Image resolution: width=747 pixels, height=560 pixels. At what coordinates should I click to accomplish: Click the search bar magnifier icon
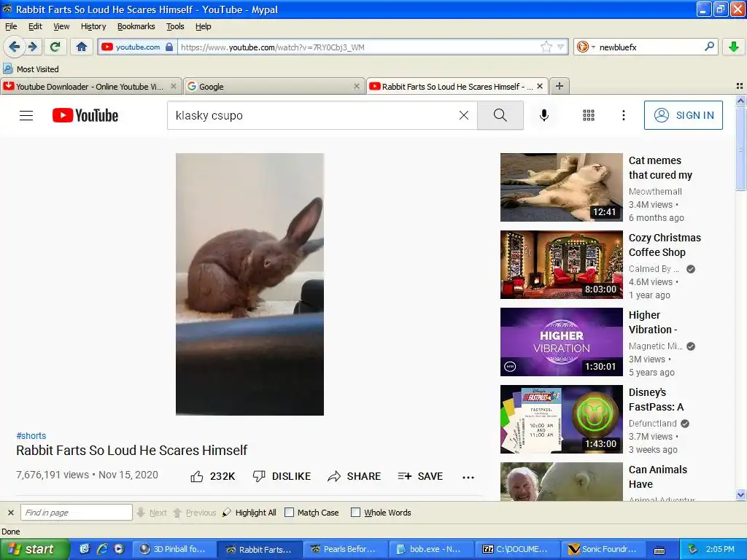709,47
